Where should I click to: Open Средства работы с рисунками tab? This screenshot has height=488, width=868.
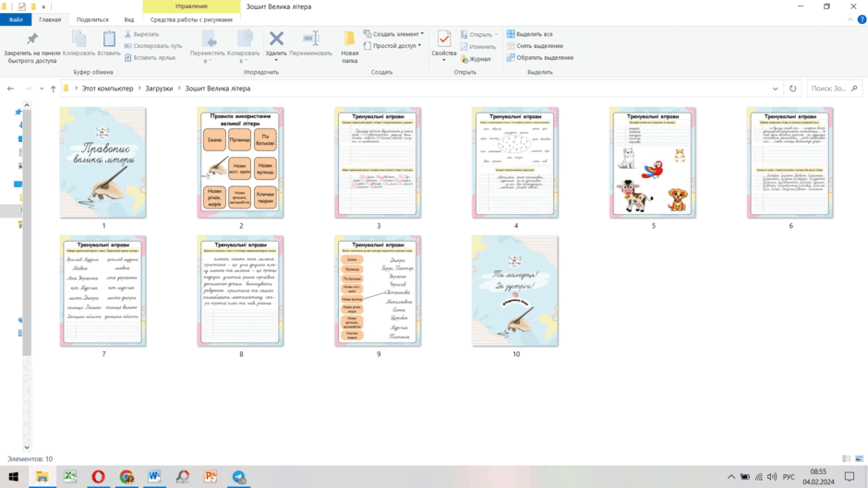(x=191, y=19)
